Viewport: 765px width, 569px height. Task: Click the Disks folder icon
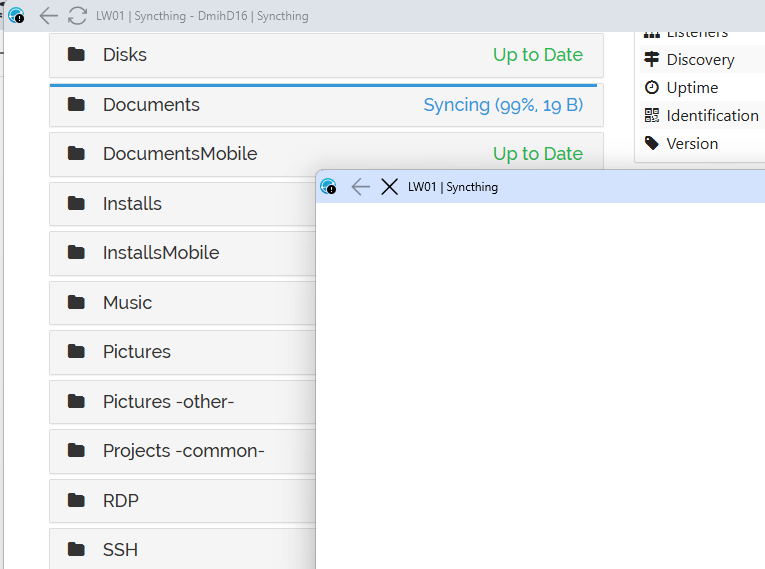(76, 55)
